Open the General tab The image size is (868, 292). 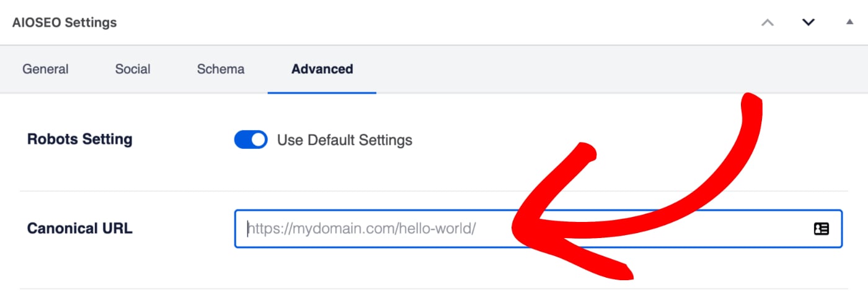pos(45,69)
